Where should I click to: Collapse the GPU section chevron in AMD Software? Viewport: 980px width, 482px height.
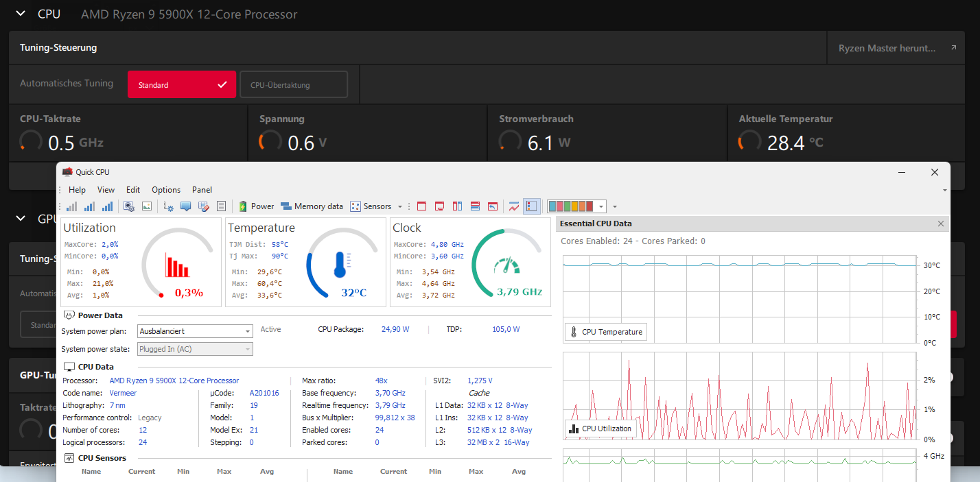point(21,219)
